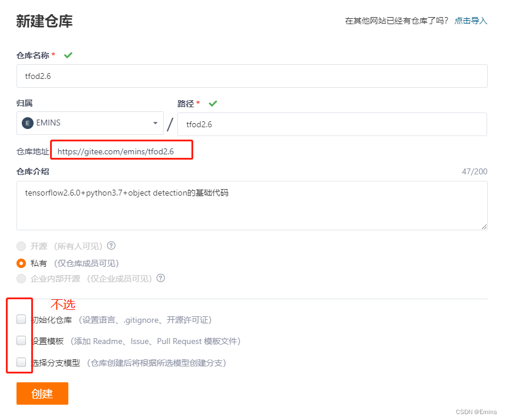
Task: Check the 初始化仓库 checkbox
Action: (21, 319)
